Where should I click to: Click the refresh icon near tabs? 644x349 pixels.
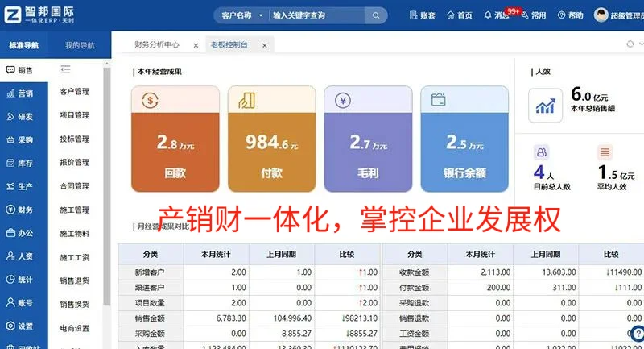click(x=630, y=44)
